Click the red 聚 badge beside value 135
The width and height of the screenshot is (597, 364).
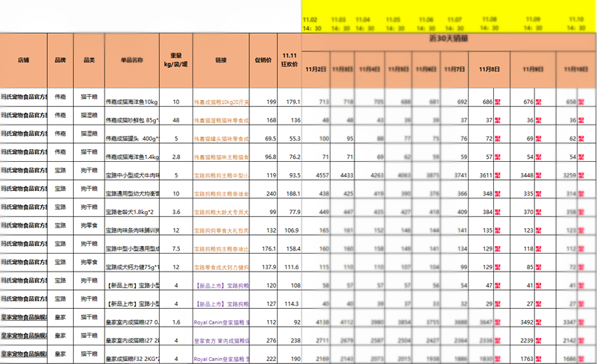[497, 230]
